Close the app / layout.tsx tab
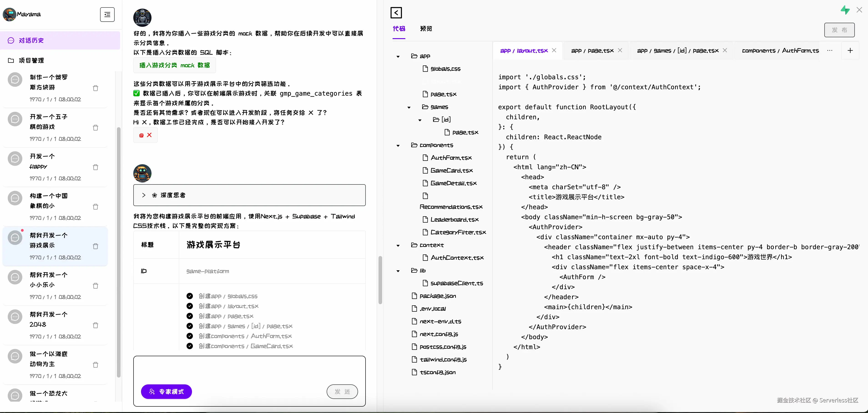Image resolution: width=868 pixels, height=413 pixels. tap(554, 50)
